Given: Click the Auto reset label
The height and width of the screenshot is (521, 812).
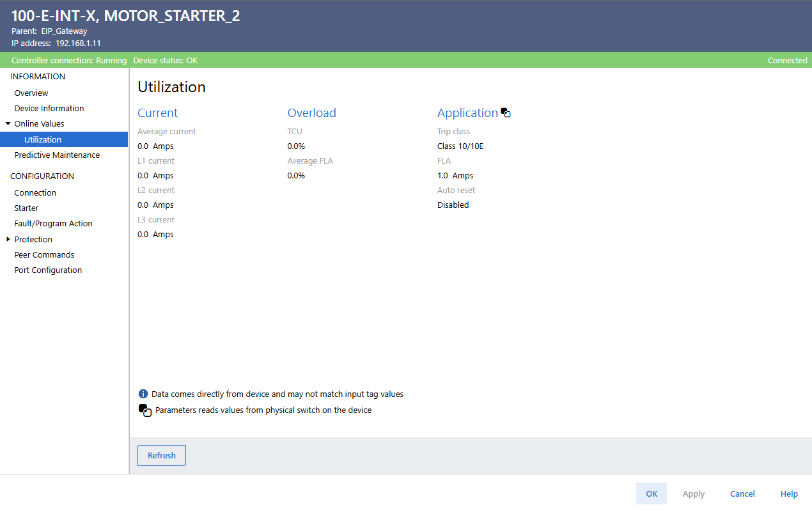Looking at the screenshot, I should pos(456,190).
